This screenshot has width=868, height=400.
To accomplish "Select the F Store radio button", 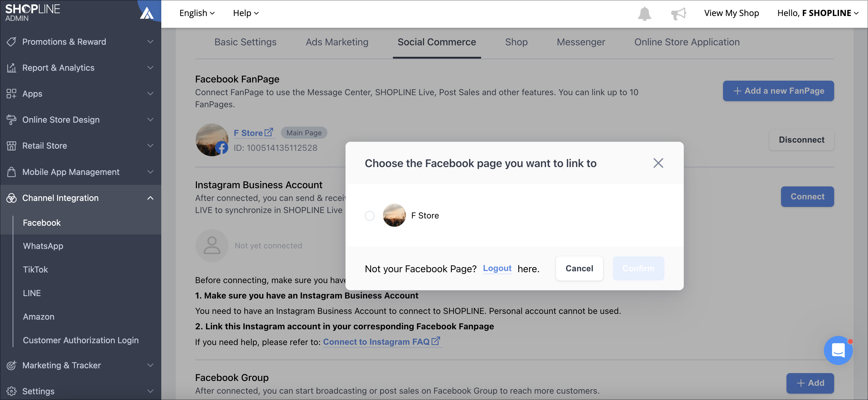I will pos(370,216).
